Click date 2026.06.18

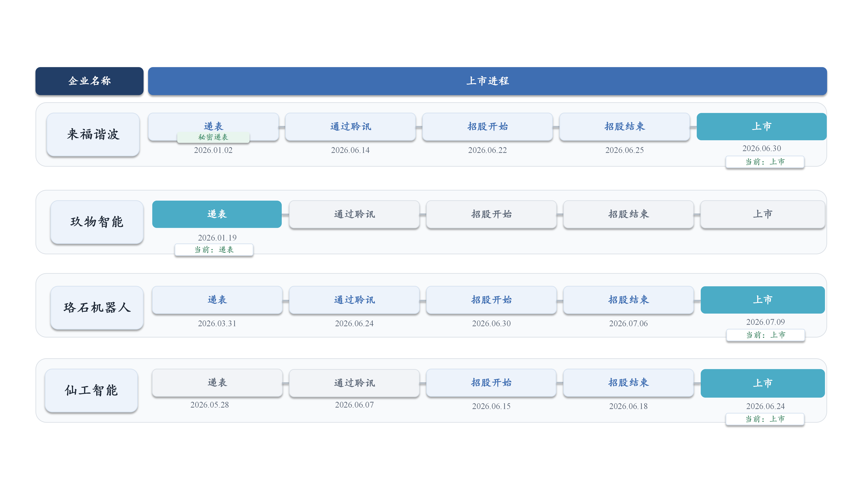[x=628, y=406]
